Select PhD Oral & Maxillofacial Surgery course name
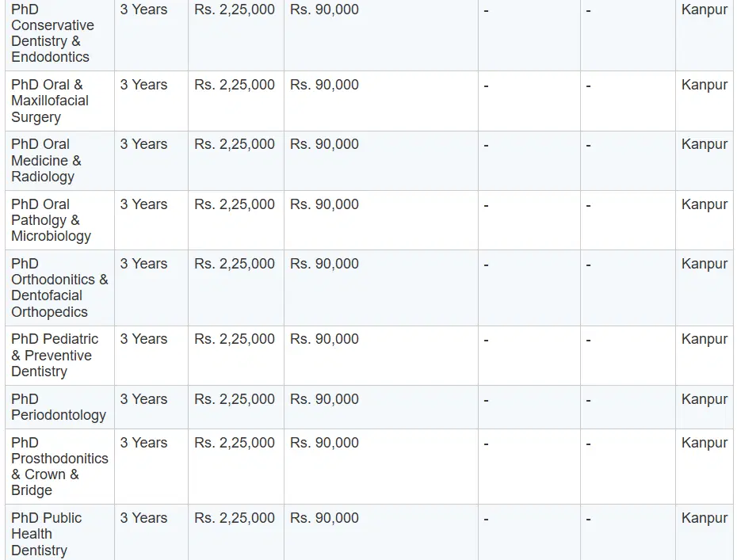Viewport: 737px width, 560px height. (x=50, y=101)
